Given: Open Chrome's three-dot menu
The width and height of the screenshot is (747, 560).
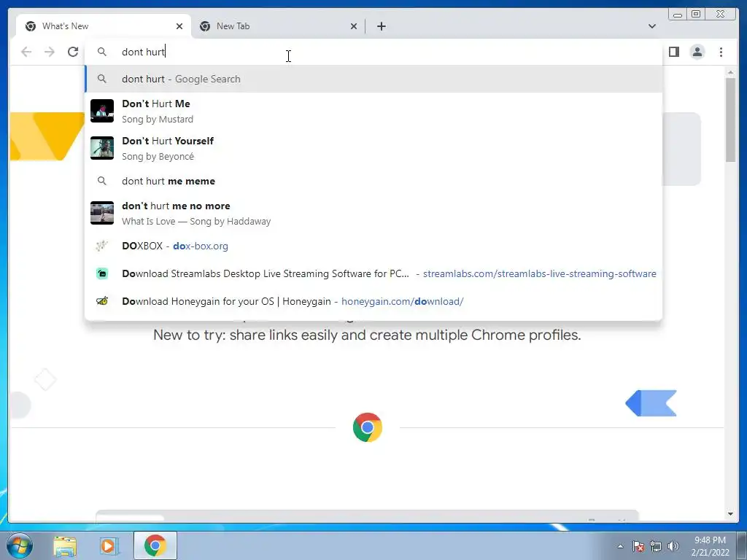Looking at the screenshot, I should click(x=721, y=52).
